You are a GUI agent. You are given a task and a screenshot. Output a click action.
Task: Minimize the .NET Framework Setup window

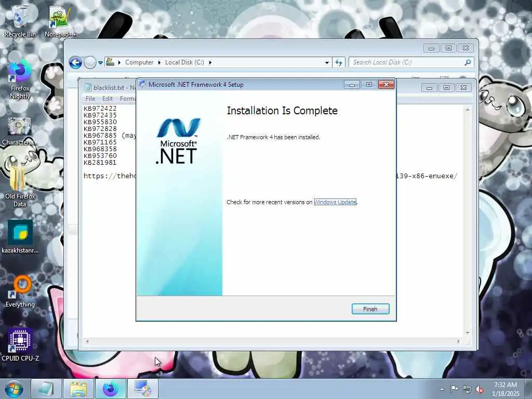pyautogui.click(x=352, y=85)
